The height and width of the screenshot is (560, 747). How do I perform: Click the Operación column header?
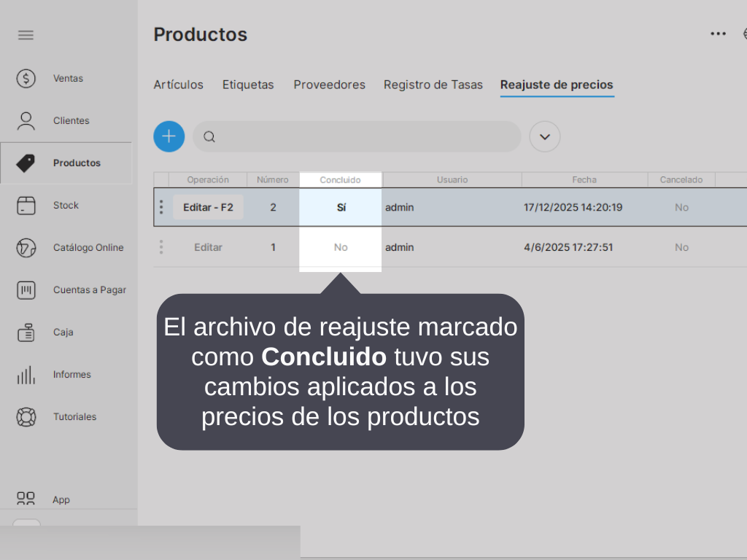(x=208, y=179)
